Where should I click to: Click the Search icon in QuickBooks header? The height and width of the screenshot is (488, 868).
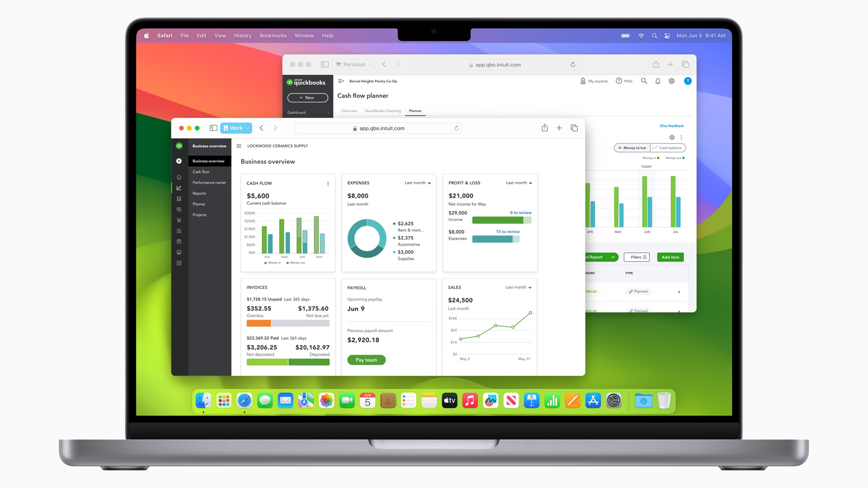pyautogui.click(x=644, y=81)
